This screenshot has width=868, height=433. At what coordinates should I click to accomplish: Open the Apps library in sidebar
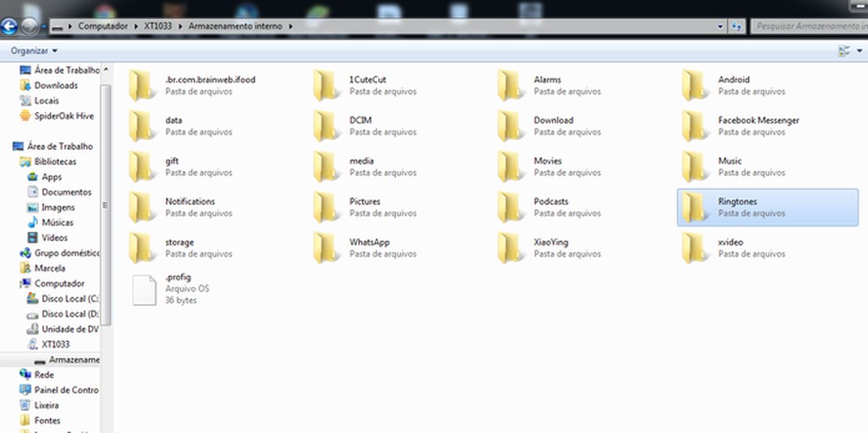point(44,176)
